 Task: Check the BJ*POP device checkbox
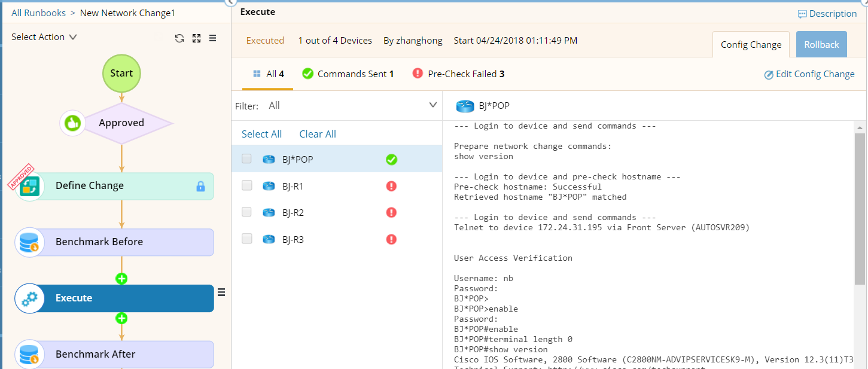(247, 159)
